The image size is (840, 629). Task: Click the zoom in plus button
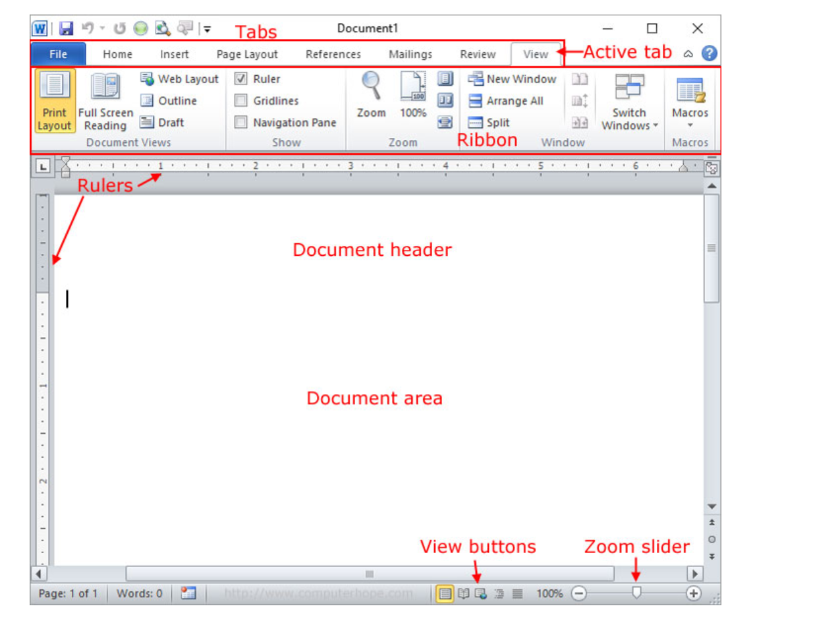(693, 593)
